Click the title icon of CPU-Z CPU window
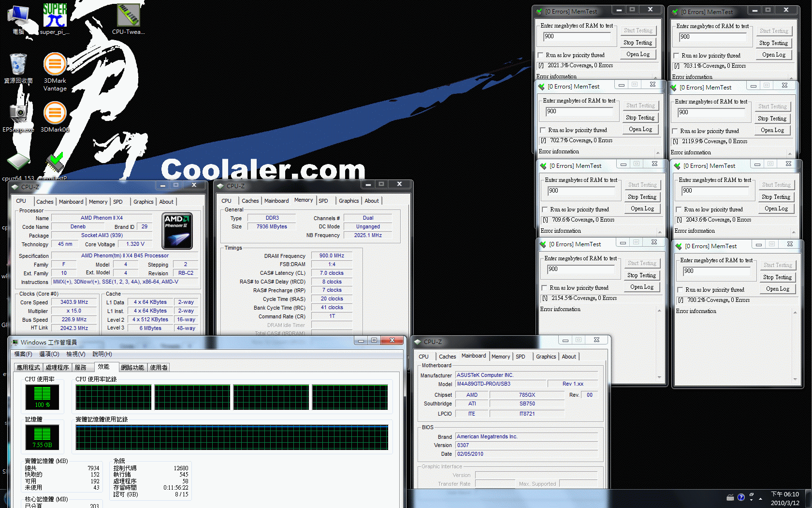The height and width of the screenshot is (508, 812). tap(15, 187)
